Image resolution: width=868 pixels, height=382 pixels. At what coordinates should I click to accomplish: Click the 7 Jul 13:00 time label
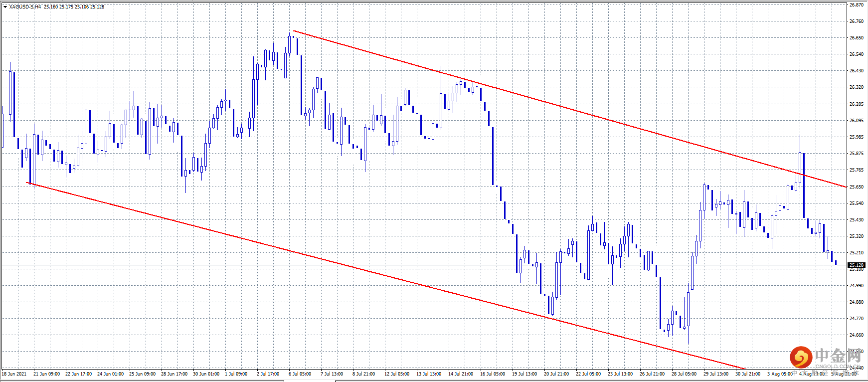tap(332, 374)
